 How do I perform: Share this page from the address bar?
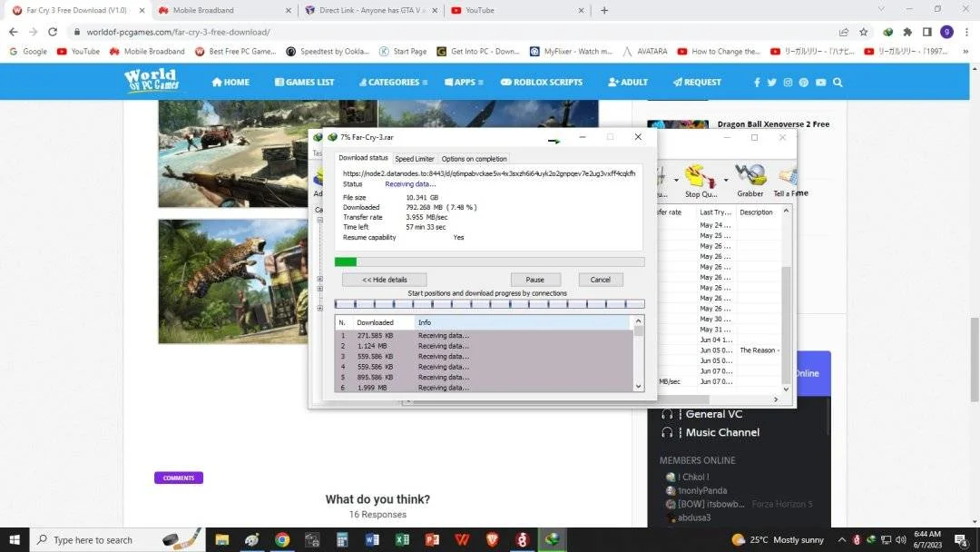click(844, 32)
